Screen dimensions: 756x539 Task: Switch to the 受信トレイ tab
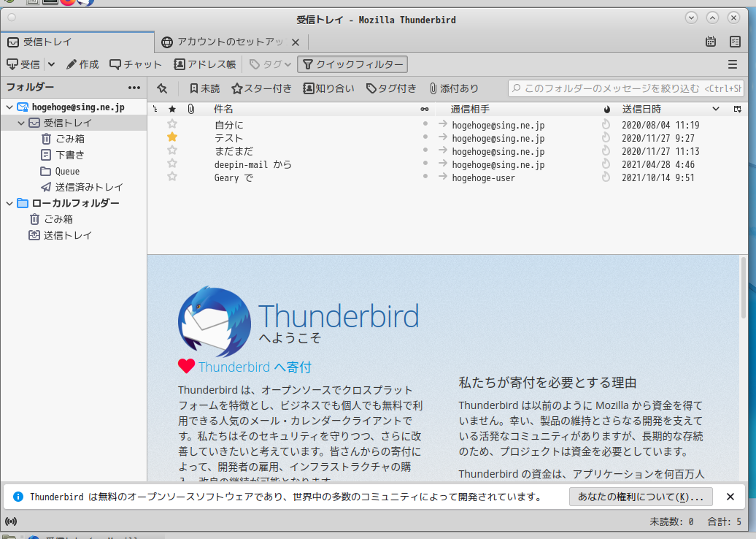click(x=77, y=42)
